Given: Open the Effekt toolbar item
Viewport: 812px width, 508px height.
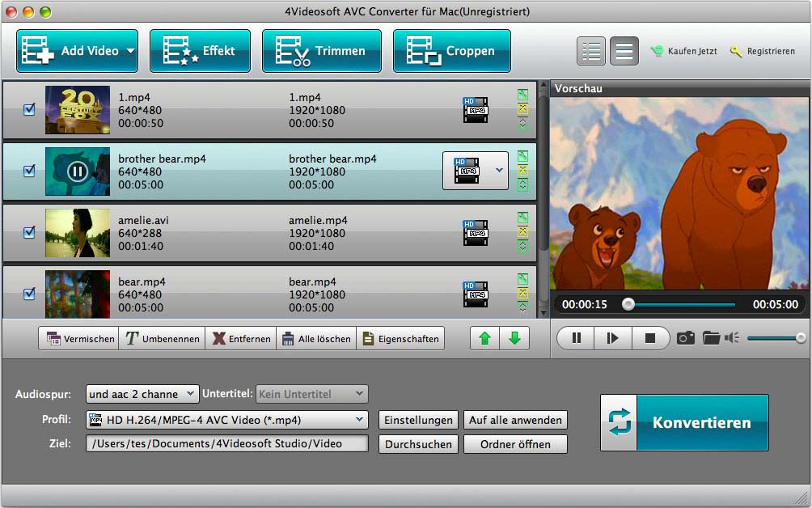Looking at the screenshot, I should (200, 51).
